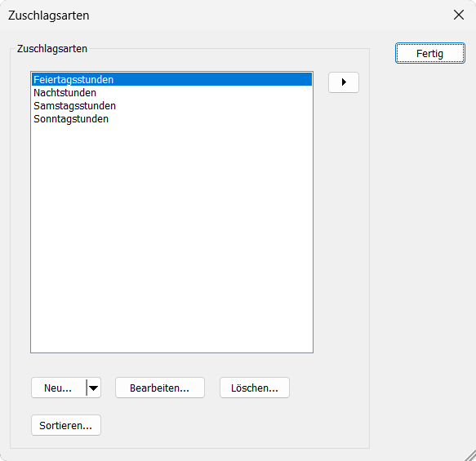This screenshot has height=461, width=476.
Task: Expand the options menu beside the list
Action: tap(344, 82)
